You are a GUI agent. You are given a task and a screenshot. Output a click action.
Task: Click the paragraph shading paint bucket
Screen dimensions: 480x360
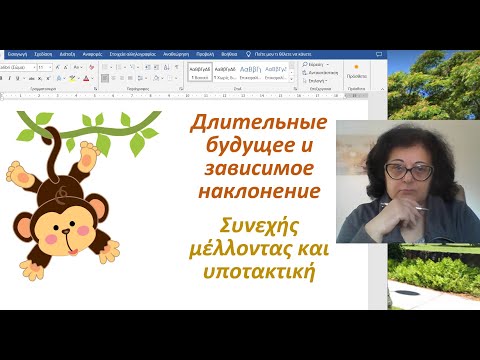[156, 78]
